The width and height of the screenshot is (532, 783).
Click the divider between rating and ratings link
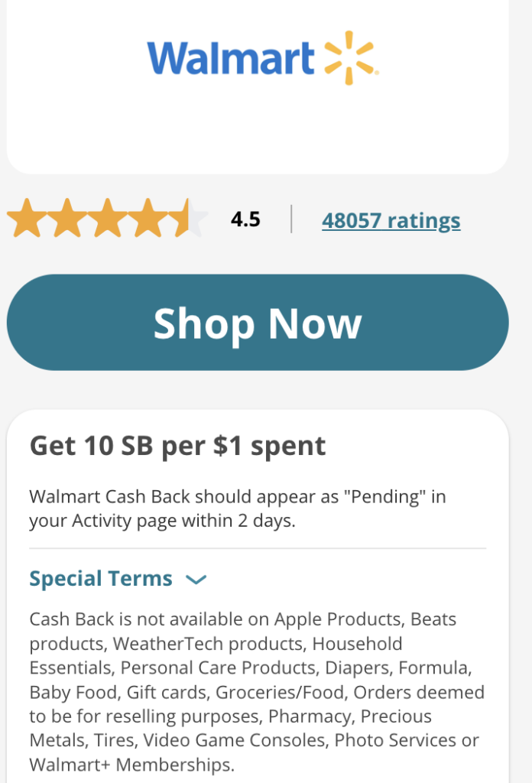292,219
